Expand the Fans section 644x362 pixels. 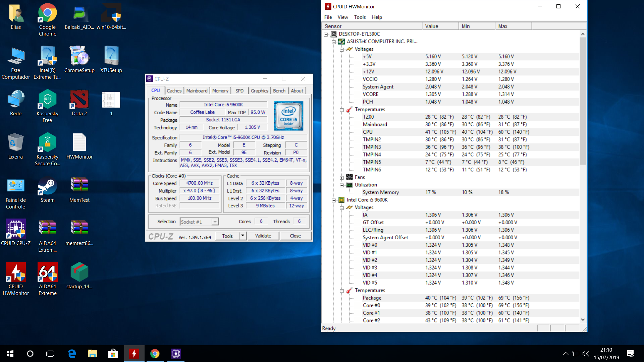341,178
